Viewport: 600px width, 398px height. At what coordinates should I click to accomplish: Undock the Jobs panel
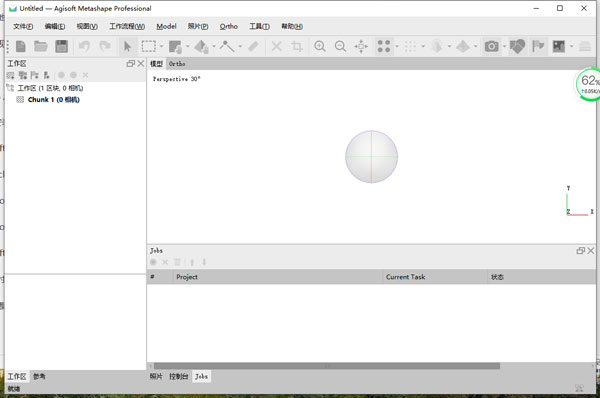580,251
